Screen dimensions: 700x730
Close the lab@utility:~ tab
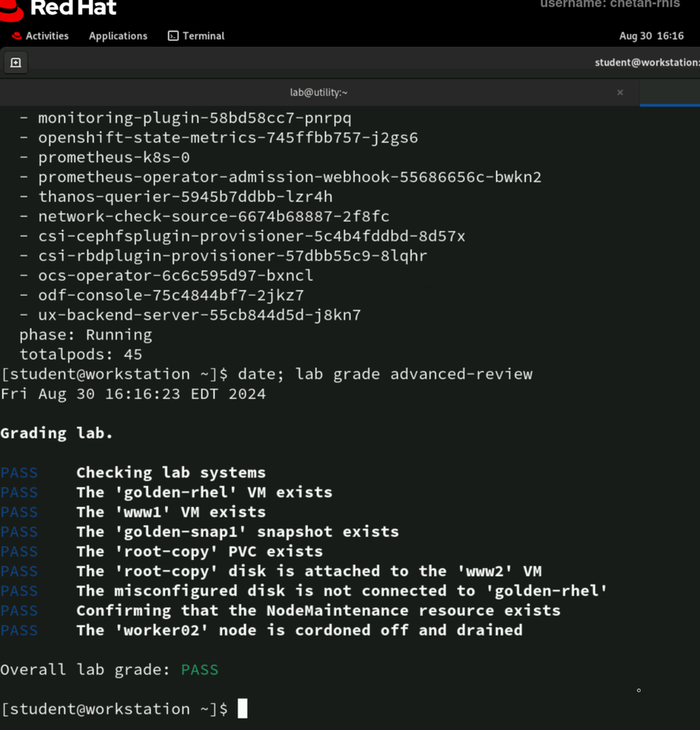(x=620, y=92)
